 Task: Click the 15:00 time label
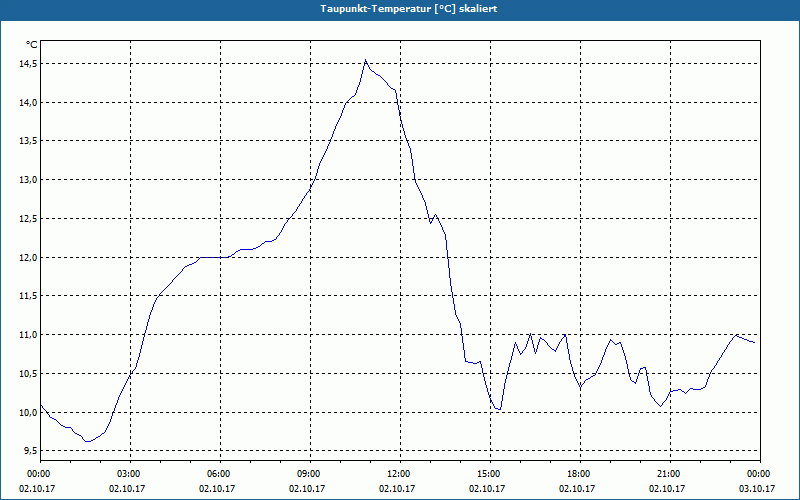point(490,474)
